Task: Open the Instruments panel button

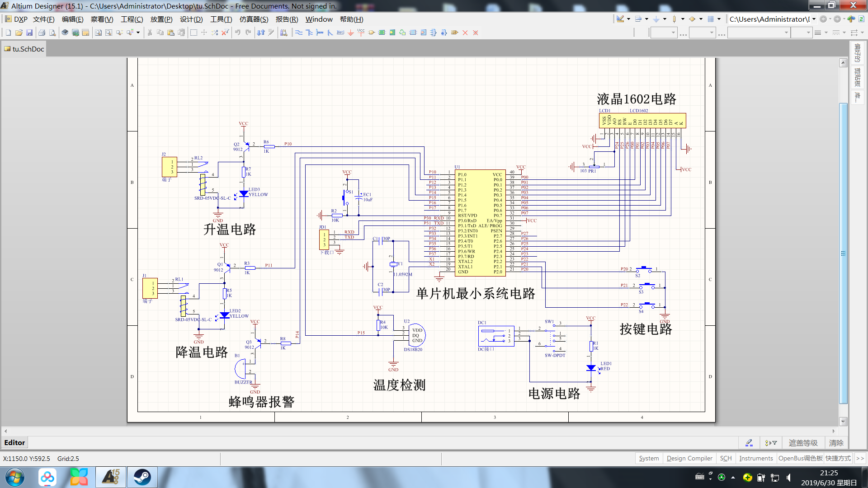Action: (x=756, y=458)
